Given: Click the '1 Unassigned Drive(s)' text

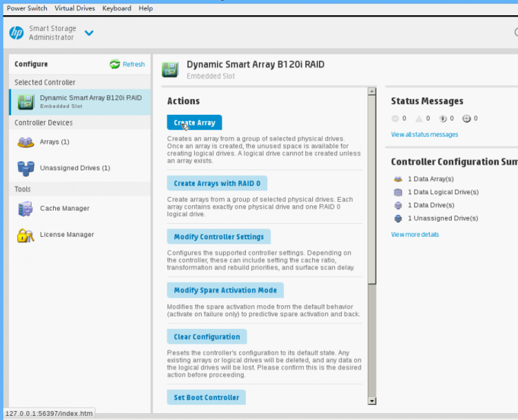Looking at the screenshot, I should pos(443,218).
